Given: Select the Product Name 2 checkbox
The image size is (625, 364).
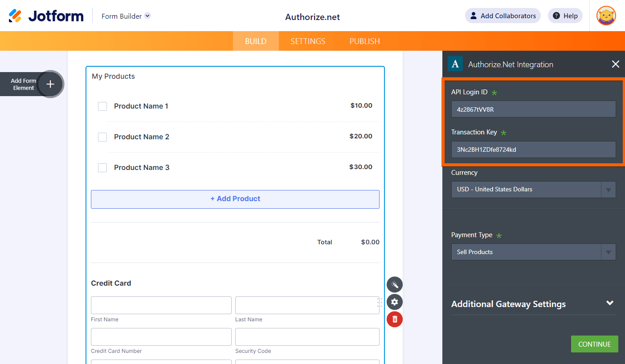Looking at the screenshot, I should coord(102,137).
